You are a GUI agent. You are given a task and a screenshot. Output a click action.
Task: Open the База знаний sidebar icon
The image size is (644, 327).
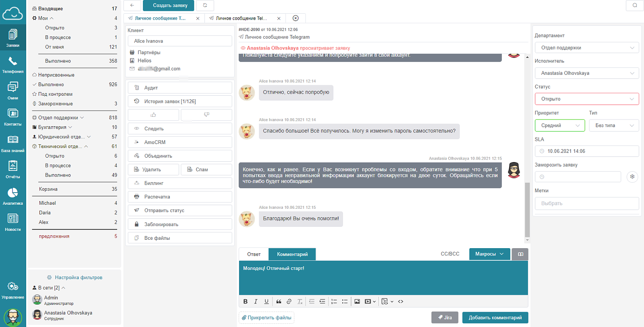[13, 144]
